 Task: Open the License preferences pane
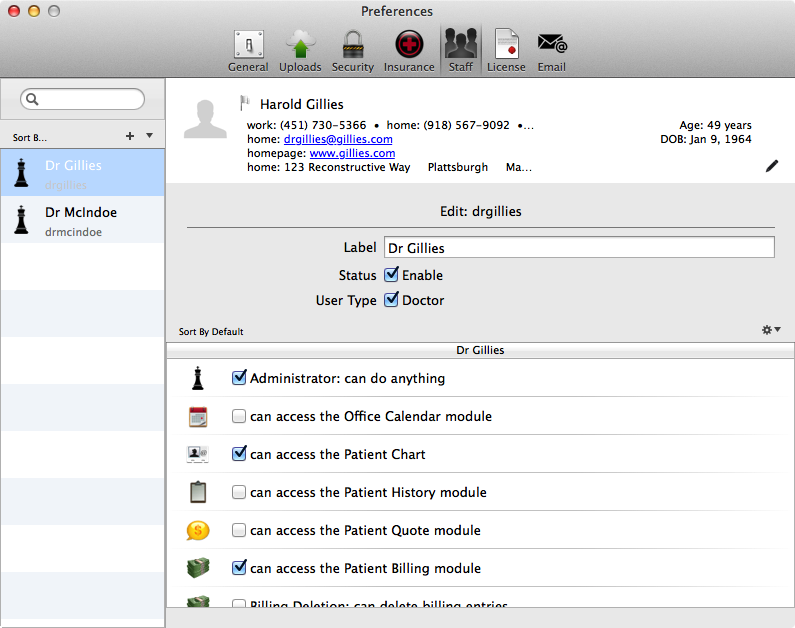coord(506,51)
